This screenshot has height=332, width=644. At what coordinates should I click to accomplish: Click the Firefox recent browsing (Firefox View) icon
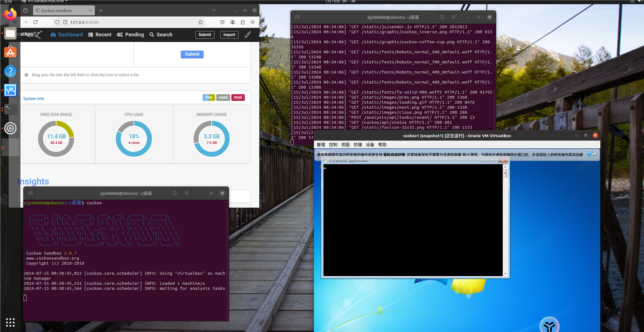[25, 10]
